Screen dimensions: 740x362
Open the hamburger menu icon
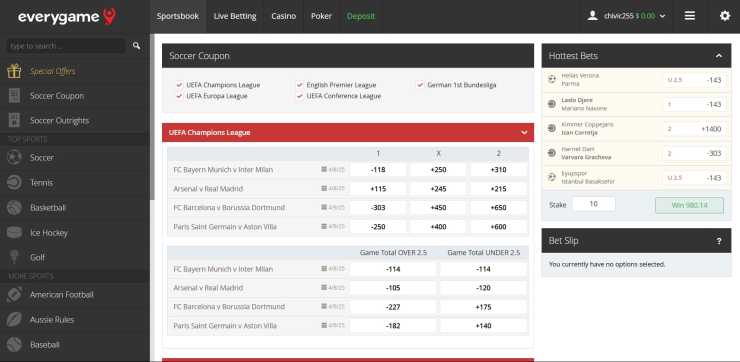tap(690, 16)
